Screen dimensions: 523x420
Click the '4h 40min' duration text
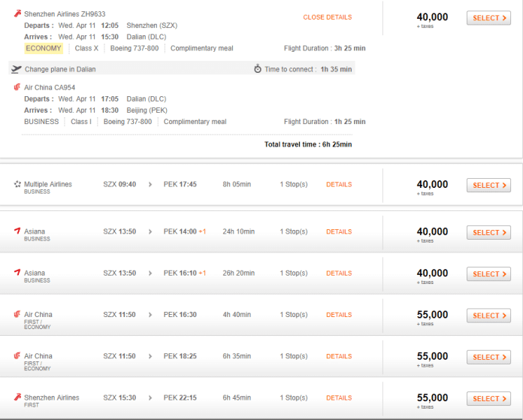[237, 315]
